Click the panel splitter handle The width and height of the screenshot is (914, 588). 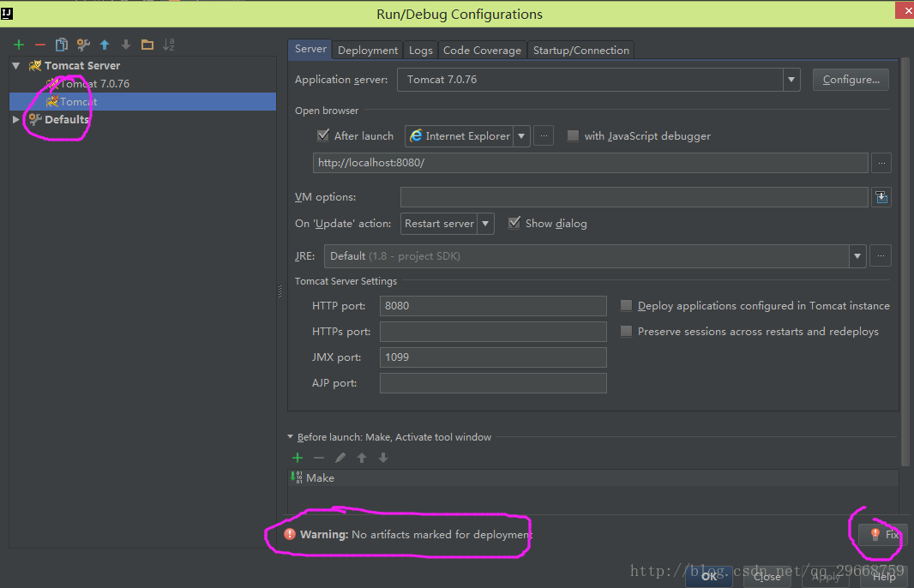280,291
